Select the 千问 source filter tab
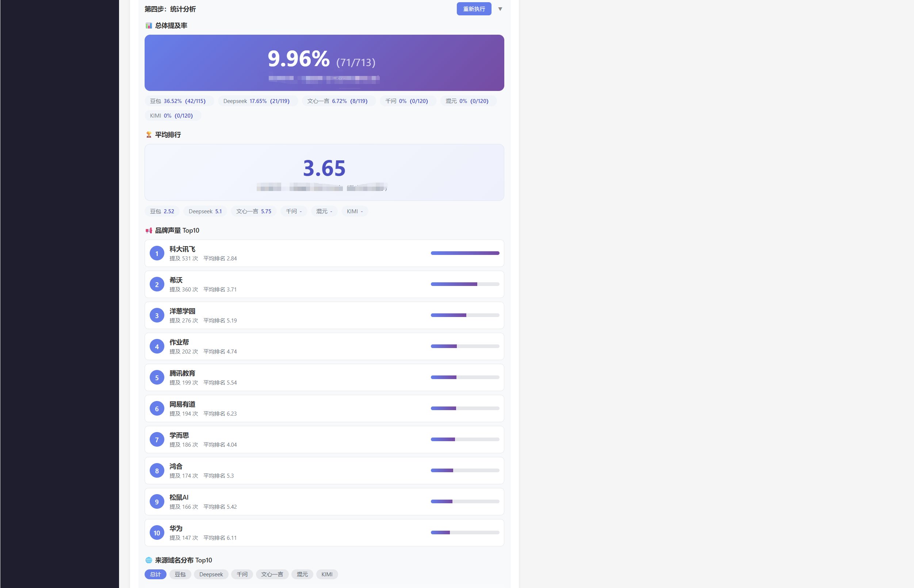Screen dimensions: 914x588 (x=242, y=574)
